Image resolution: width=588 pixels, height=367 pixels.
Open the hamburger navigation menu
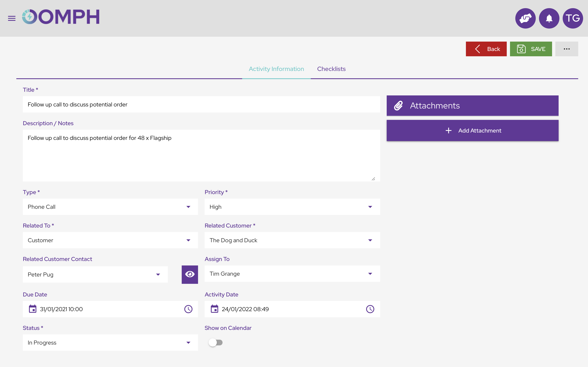tap(11, 18)
